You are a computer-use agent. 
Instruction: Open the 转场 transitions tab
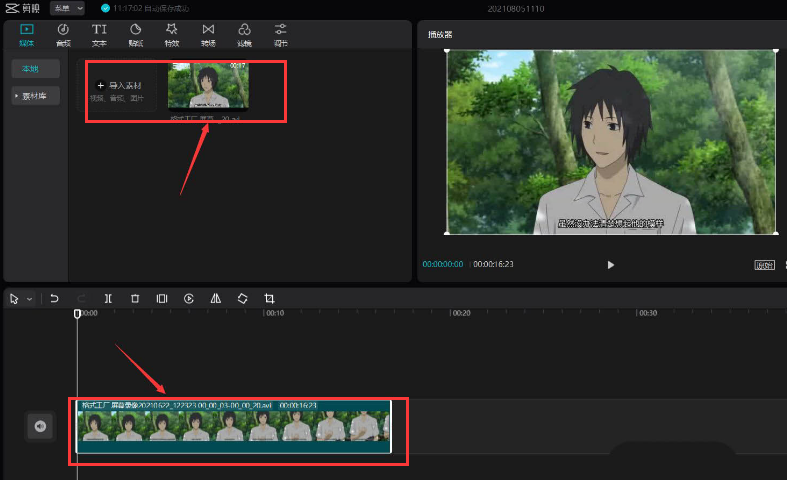[x=208, y=35]
